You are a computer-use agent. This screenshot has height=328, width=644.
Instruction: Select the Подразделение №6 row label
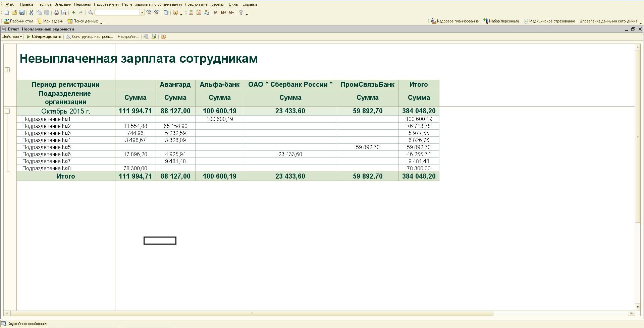click(47, 154)
